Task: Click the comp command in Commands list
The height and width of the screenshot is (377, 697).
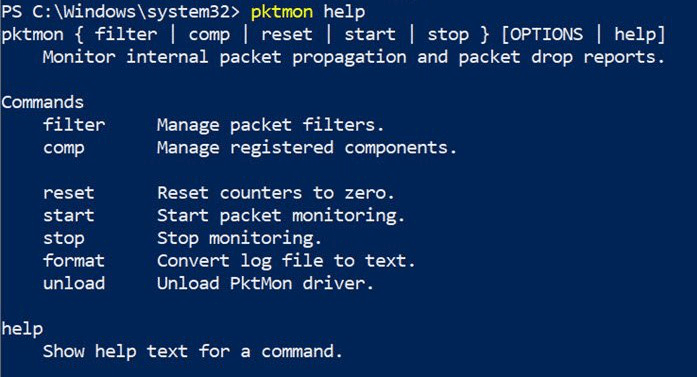Action: pos(64,148)
